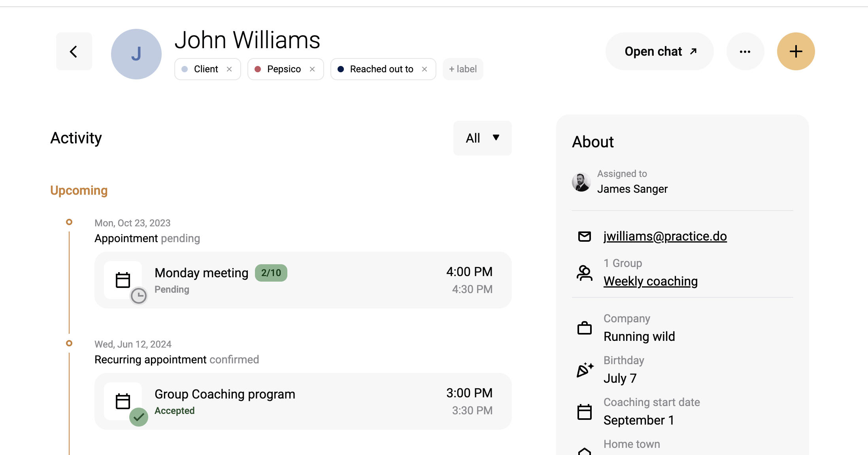Open the jwilliams@practice.do email link
Image resolution: width=868 pixels, height=455 pixels.
[x=665, y=236]
